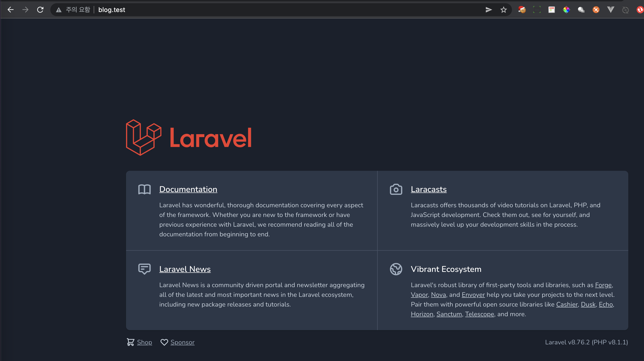The height and width of the screenshot is (361, 644).
Task: Open the Laravel News link
Action: [185, 269]
